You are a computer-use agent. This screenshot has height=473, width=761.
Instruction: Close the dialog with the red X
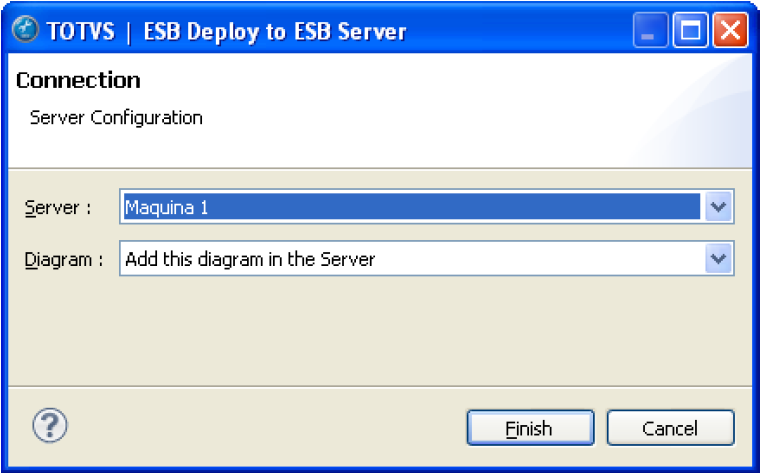click(x=730, y=32)
